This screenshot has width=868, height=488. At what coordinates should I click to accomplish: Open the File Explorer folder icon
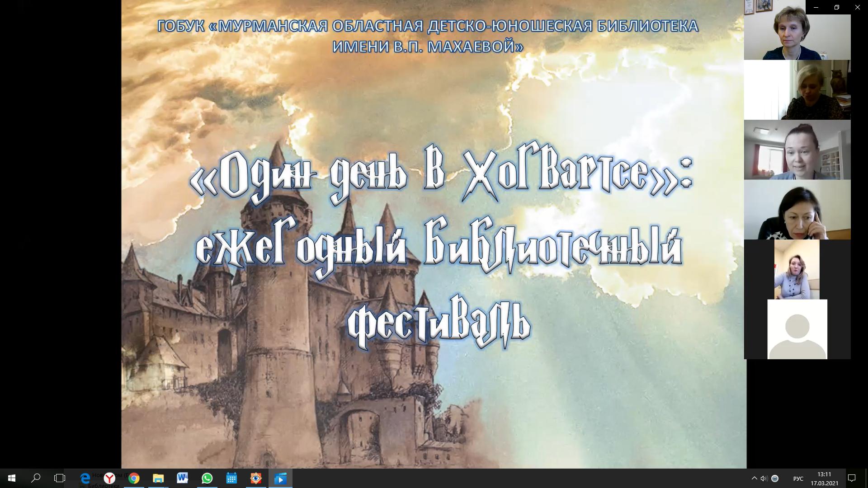tap(158, 478)
